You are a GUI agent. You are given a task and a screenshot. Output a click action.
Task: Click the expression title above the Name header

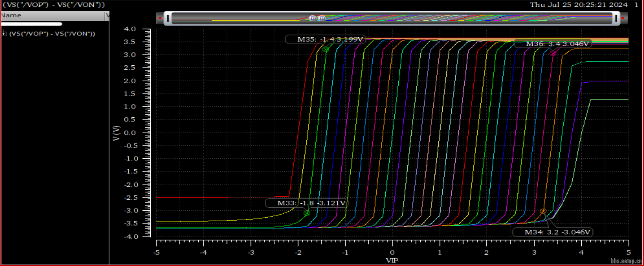(54, 5)
